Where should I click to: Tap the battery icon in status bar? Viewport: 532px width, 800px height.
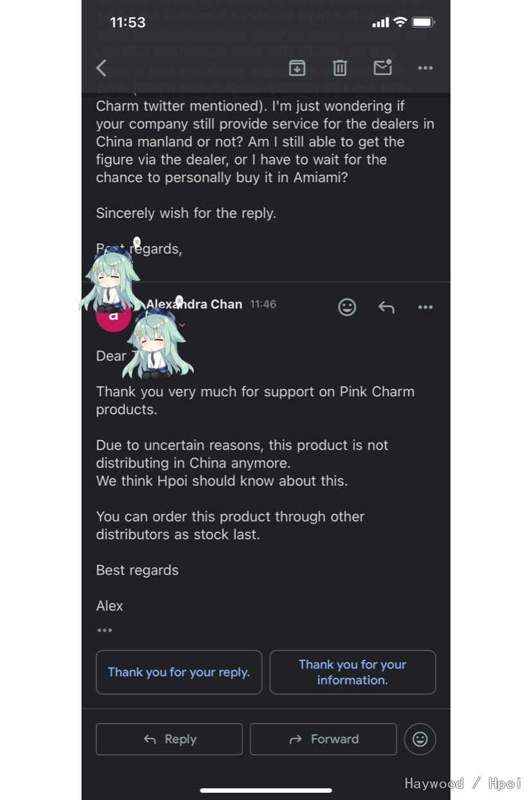(423, 23)
